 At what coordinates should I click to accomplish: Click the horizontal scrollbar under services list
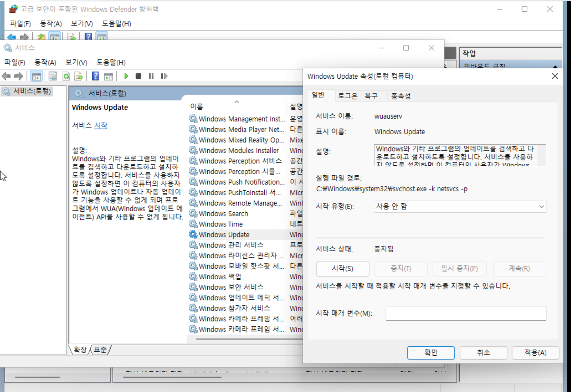249,339
